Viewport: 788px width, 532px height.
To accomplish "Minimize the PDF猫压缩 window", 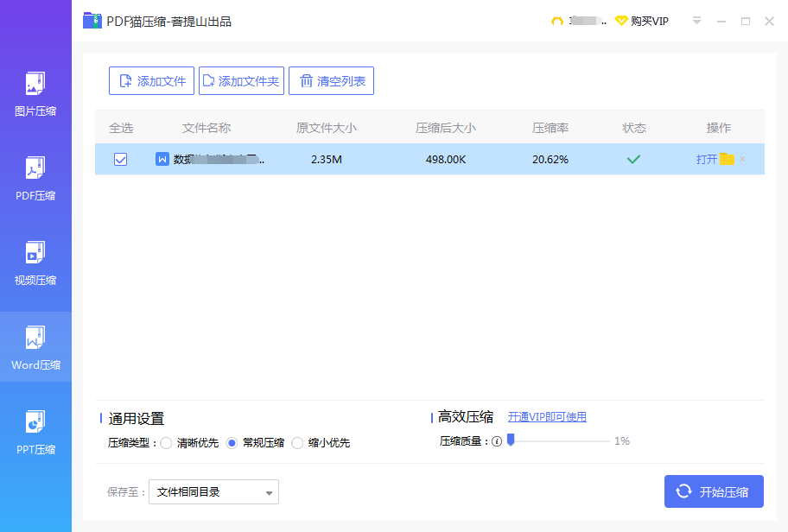I will 721,22.
